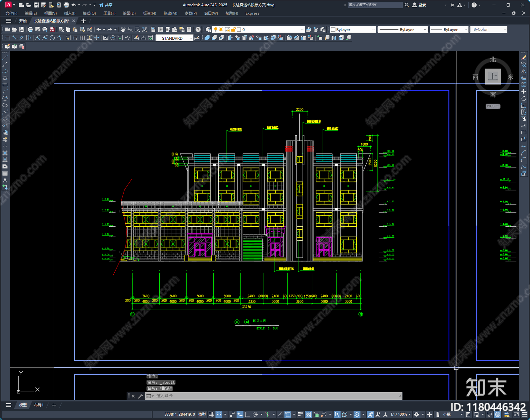Viewport: 530px width, 420px height.
Task: Click the Pan hand tool icon
Action: pyautogui.click(x=123, y=29)
